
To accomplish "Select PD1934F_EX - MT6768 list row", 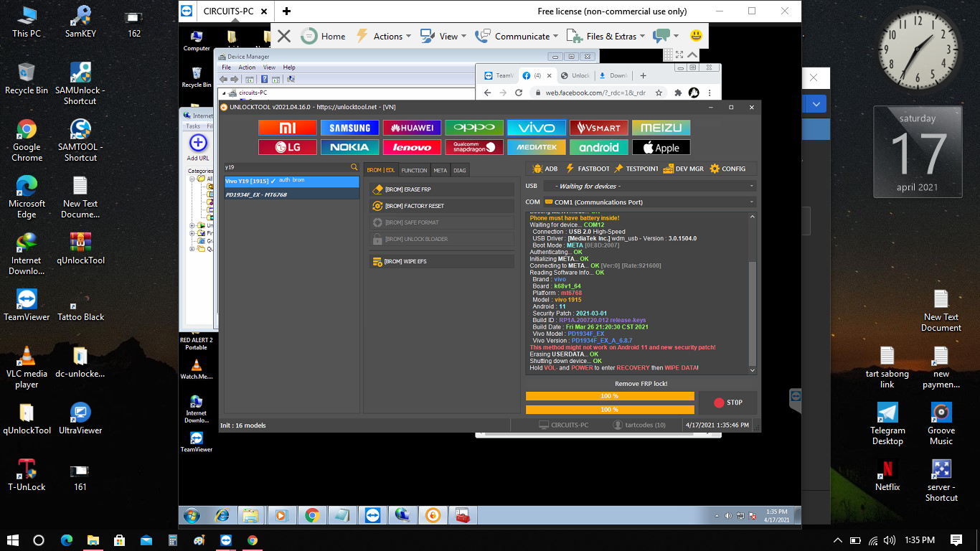I will click(x=292, y=194).
